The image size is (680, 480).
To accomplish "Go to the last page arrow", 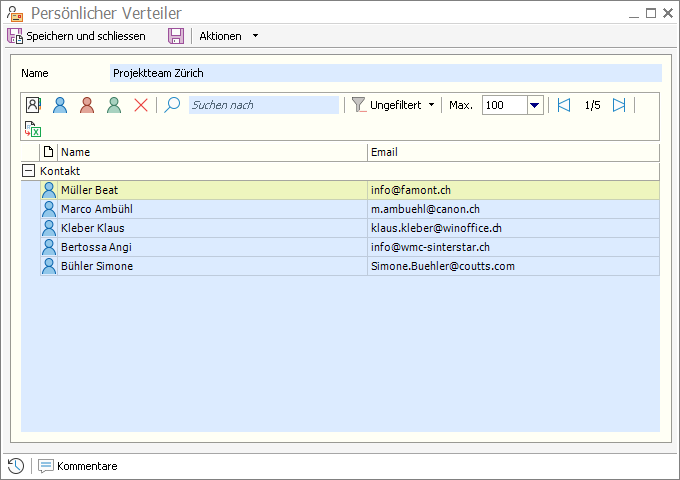I will (x=619, y=105).
